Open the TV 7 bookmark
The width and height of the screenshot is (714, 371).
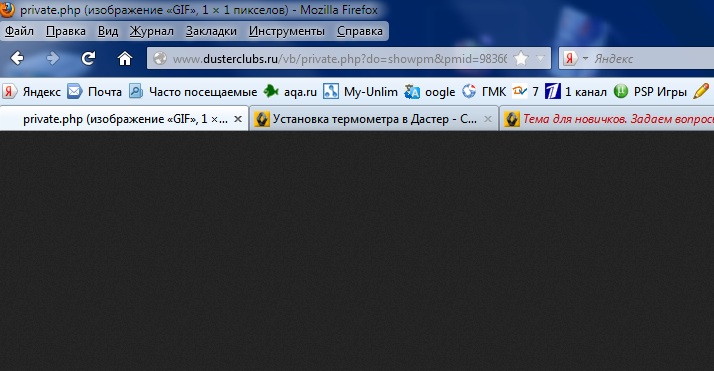click(525, 92)
